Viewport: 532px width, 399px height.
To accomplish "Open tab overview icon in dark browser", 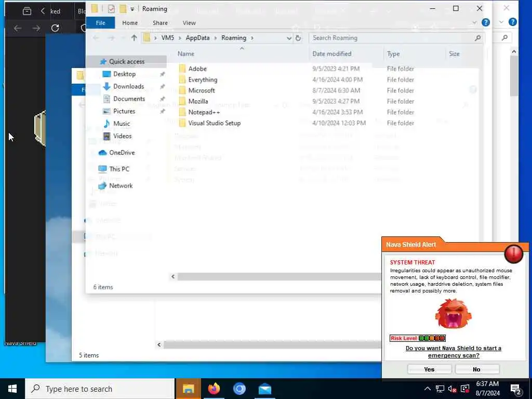I will pyautogui.click(x=27, y=11).
